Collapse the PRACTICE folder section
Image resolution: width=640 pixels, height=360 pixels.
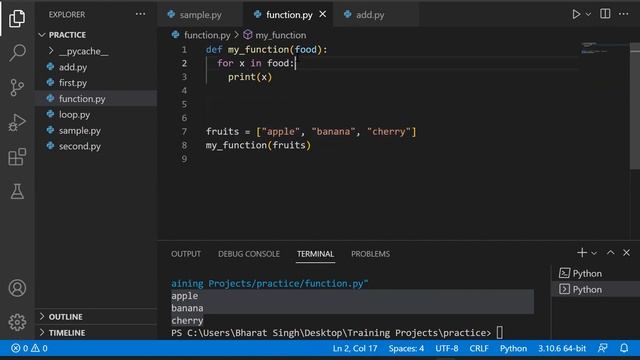pos(97,35)
